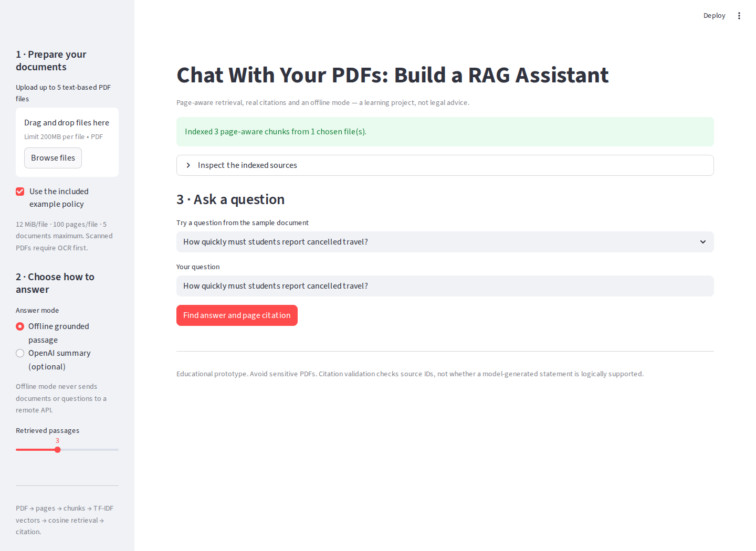The width and height of the screenshot is (756, 551).
Task: Click the '2 · Choose how to answer' heading
Action: coord(55,283)
